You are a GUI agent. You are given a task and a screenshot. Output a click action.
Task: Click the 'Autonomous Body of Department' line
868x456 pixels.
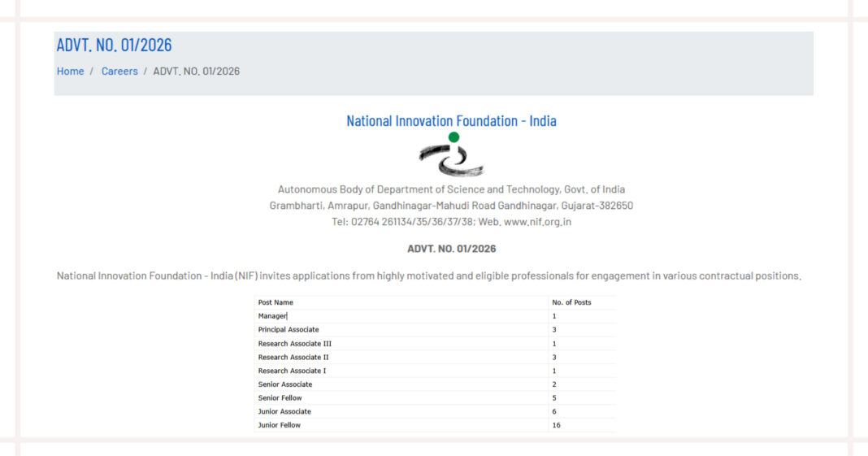coord(451,189)
